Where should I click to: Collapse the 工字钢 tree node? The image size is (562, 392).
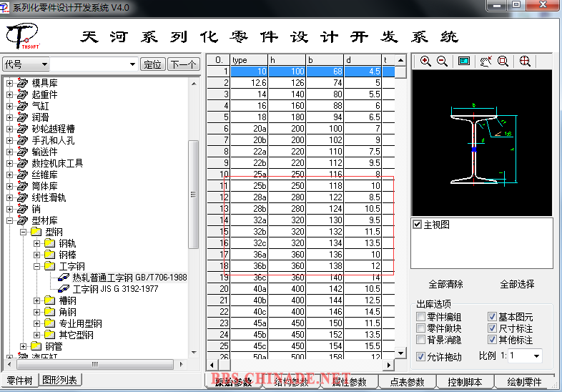(36, 266)
